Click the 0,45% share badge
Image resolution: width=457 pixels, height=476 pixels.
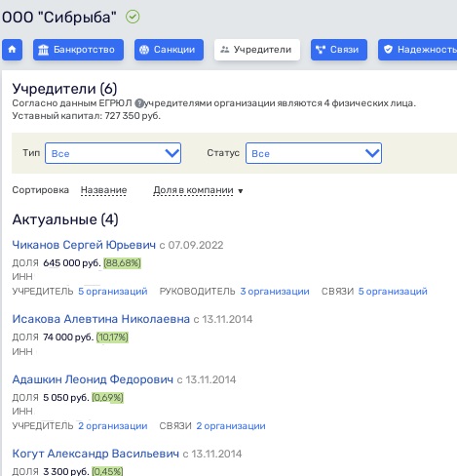pyautogui.click(x=107, y=471)
